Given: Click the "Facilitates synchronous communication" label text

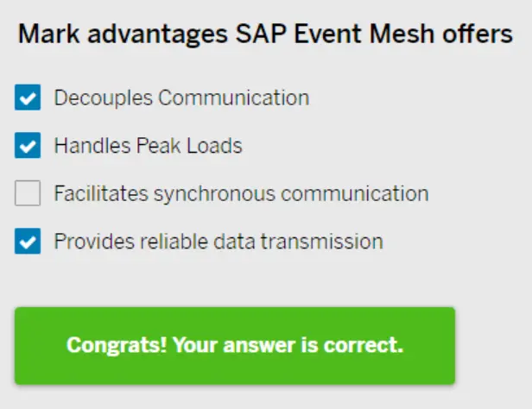Looking at the screenshot, I should (x=241, y=194).
